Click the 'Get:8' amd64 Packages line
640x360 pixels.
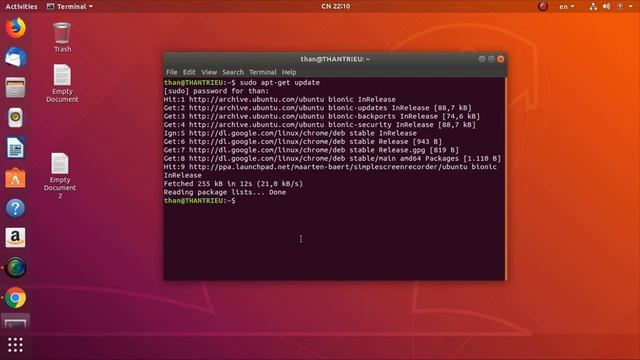(x=332, y=159)
